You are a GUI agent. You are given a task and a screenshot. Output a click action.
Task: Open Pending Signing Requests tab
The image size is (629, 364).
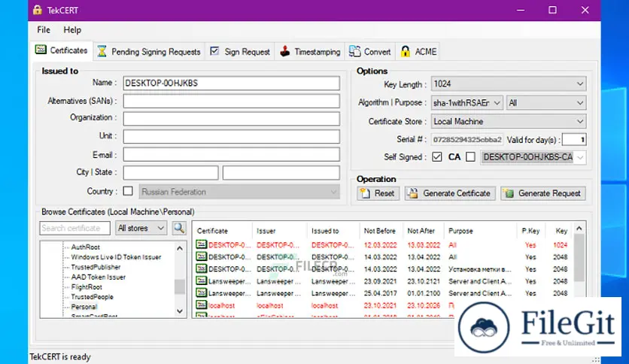(x=149, y=52)
